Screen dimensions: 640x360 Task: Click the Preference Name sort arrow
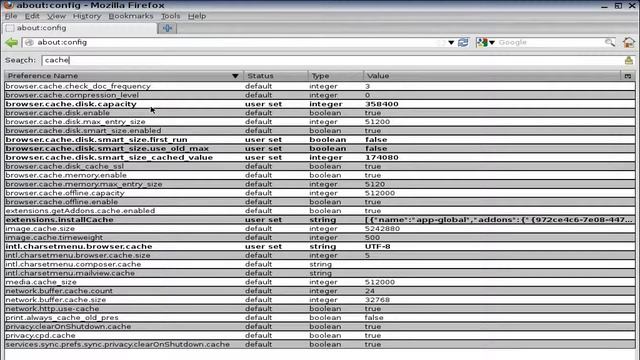[x=235, y=76]
